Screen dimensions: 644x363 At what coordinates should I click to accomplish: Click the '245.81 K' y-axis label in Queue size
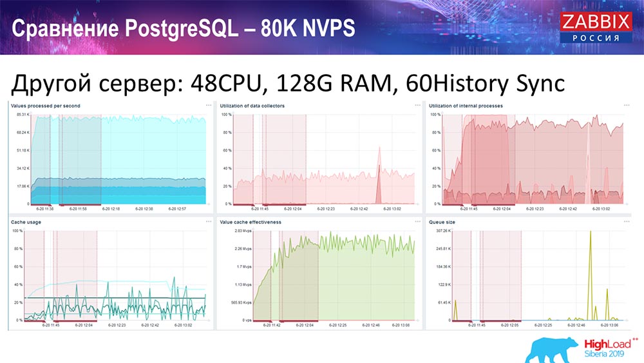tap(443, 249)
